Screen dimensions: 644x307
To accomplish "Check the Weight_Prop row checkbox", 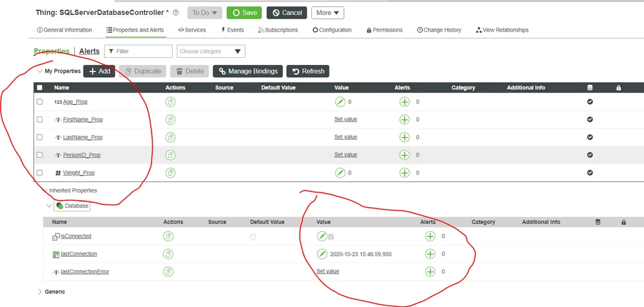I will [39, 172].
